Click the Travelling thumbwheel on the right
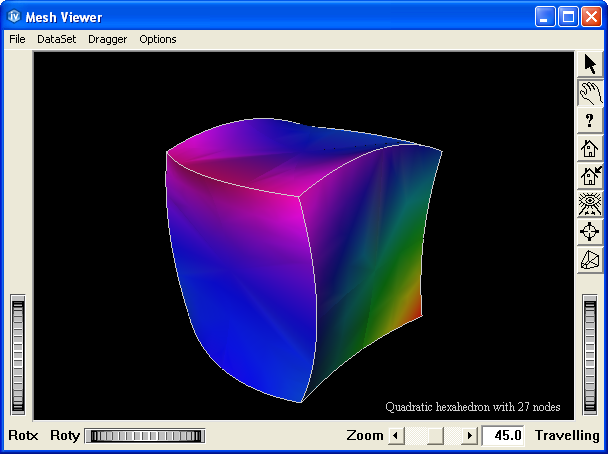Viewport: 608px width, 454px height. tap(590, 355)
